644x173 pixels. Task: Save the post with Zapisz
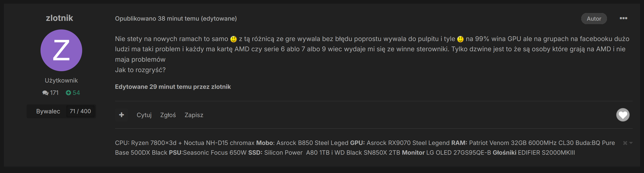click(194, 115)
